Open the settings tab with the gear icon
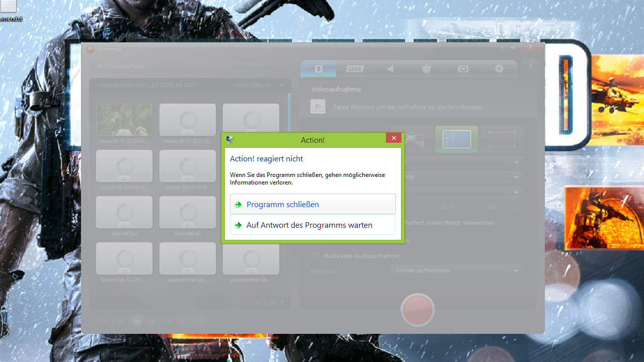644x362 pixels. 499,69
